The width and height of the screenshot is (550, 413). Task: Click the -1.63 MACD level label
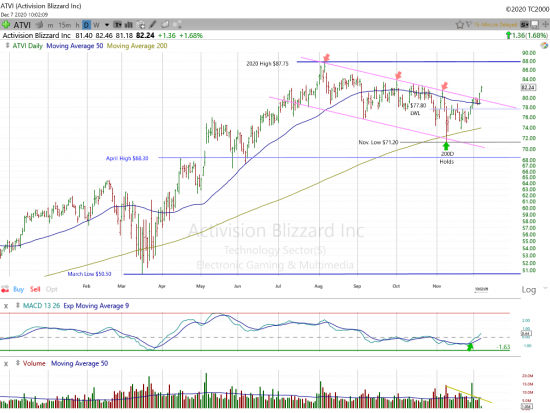(x=503, y=347)
